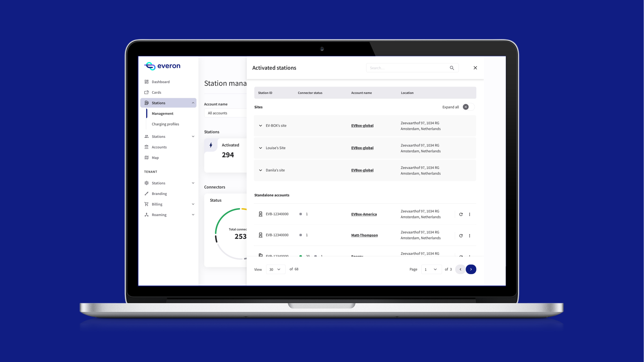Click the everon logo
The width and height of the screenshot is (644, 362).
[x=162, y=66]
